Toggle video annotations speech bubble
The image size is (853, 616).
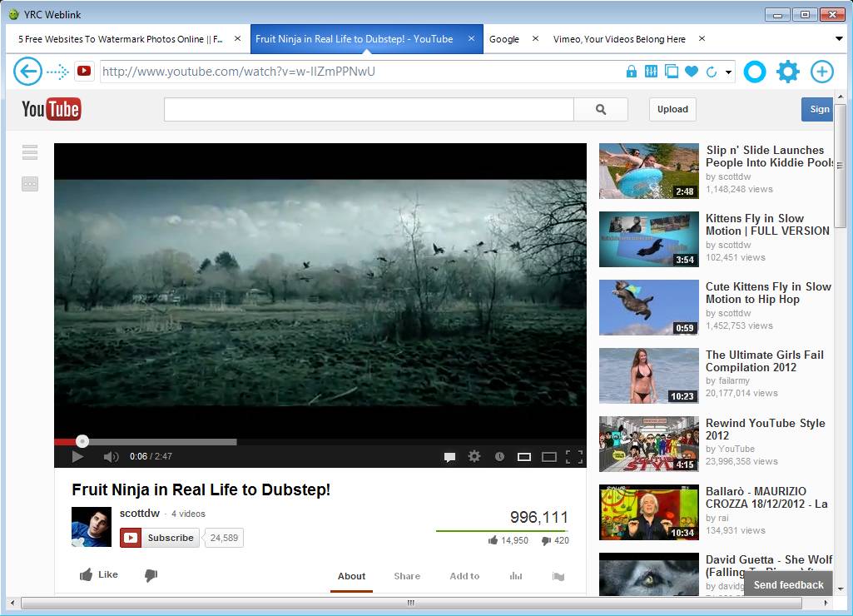click(449, 456)
